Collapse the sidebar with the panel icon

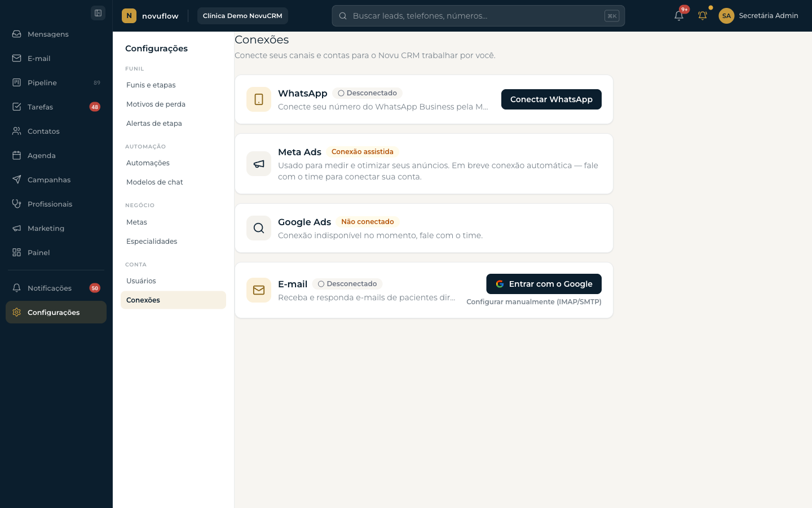pos(98,13)
